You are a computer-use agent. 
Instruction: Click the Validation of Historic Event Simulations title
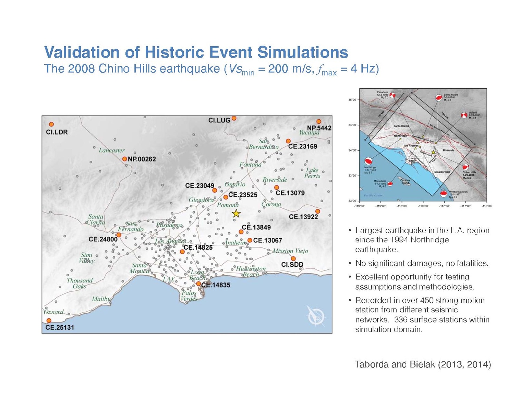pos(196,52)
